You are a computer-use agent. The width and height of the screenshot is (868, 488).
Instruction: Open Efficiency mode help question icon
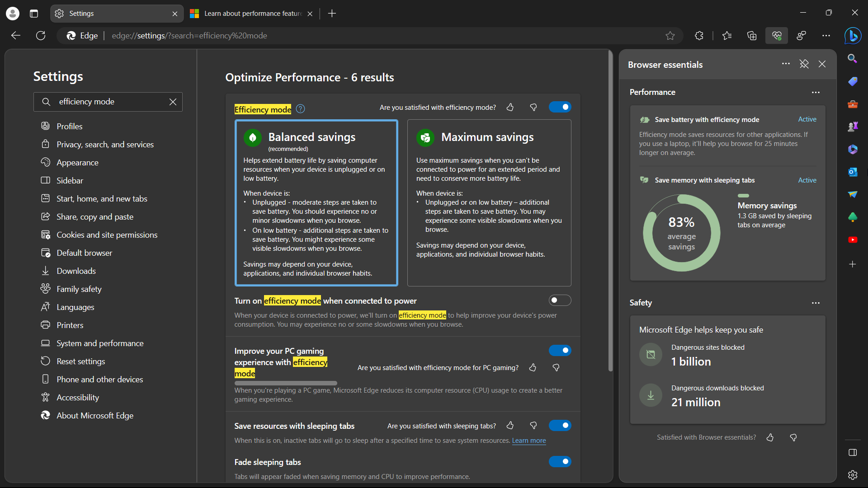tap(301, 109)
